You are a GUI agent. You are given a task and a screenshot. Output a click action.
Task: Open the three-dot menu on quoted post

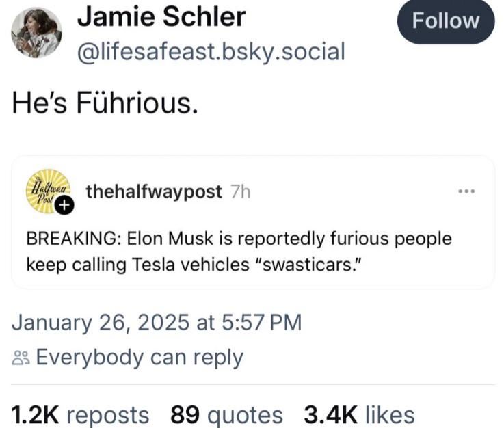(x=466, y=191)
